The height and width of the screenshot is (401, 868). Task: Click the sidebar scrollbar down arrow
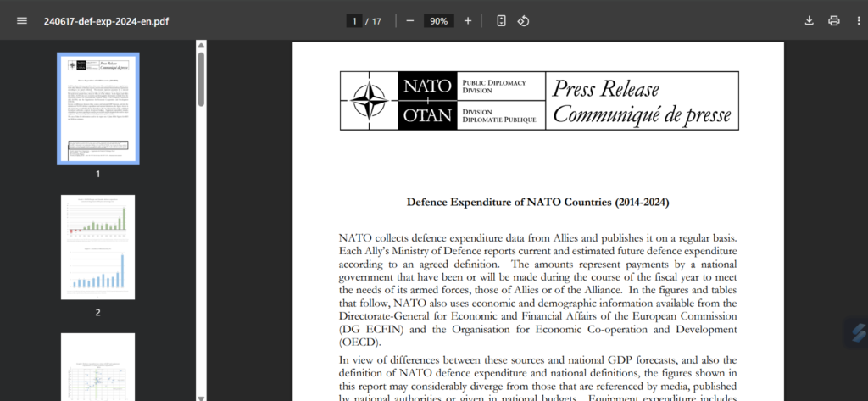(x=202, y=397)
